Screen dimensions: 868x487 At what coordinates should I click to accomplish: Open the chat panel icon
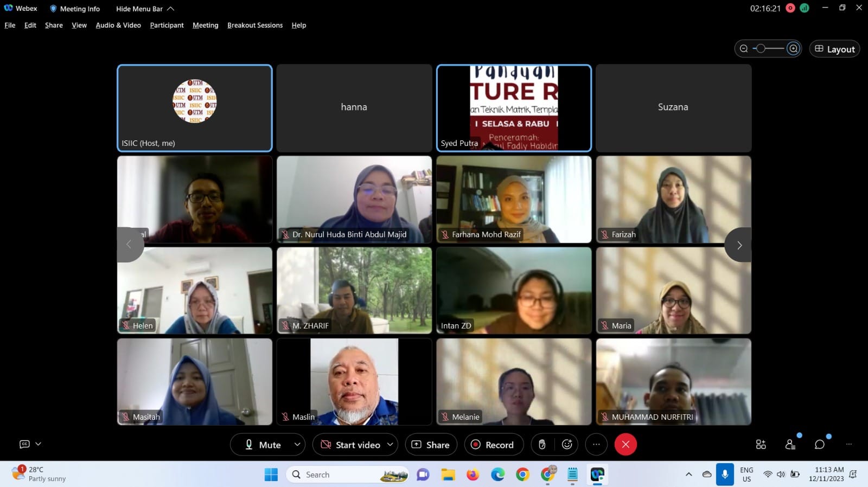(819, 445)
